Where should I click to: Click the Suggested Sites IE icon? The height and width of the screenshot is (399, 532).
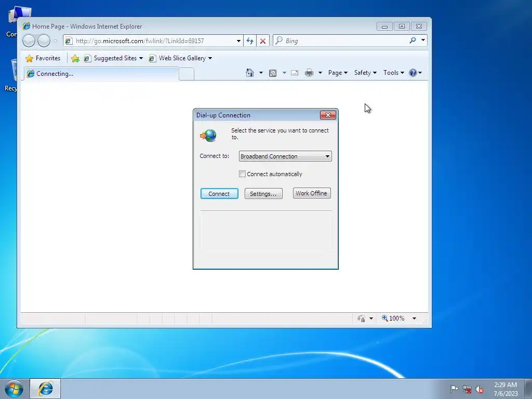87,58
